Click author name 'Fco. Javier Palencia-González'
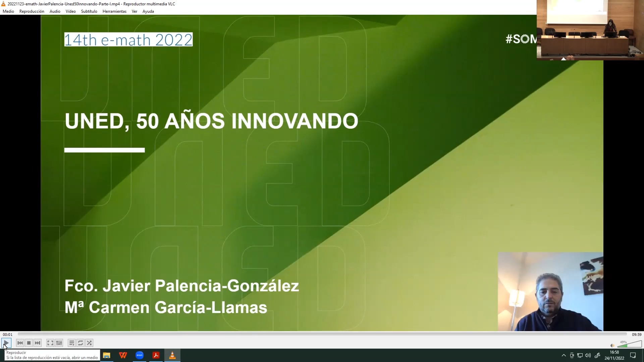This screenshot has width=644, height=362. tap(181, 286)
